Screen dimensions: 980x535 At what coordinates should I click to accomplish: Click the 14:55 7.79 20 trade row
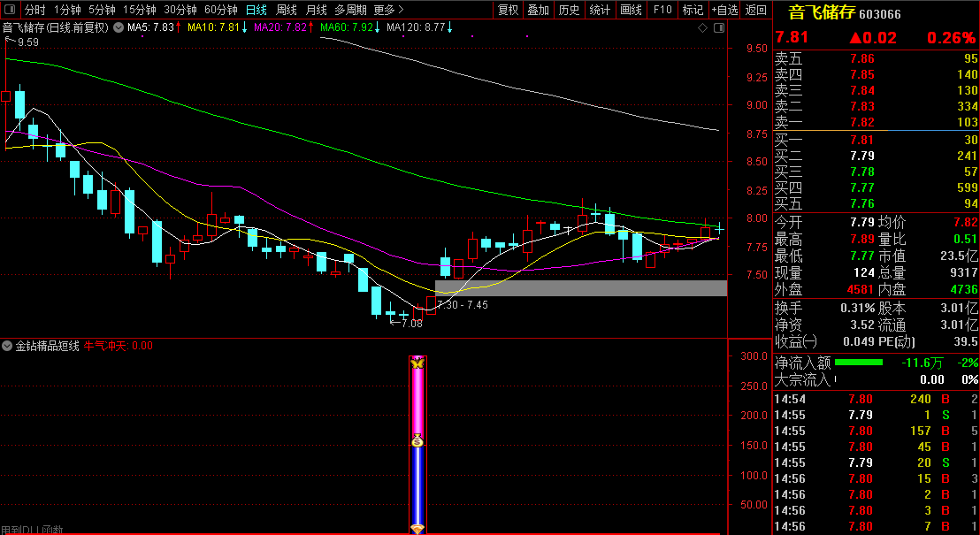pyautogui.click(x=877, y=462)
